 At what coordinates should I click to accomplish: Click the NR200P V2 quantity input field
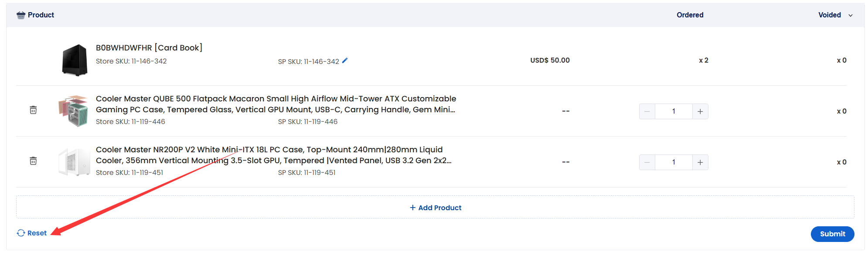point(674,162)
